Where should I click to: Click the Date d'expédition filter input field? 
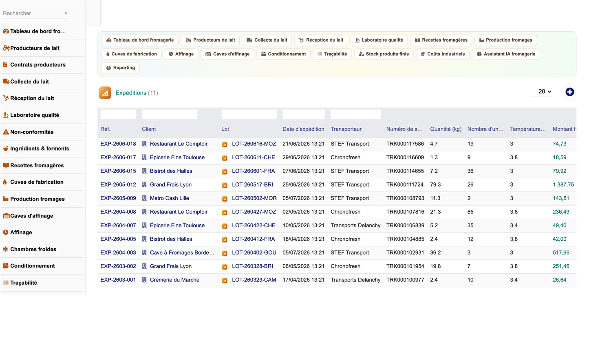[x=304, y=114]
